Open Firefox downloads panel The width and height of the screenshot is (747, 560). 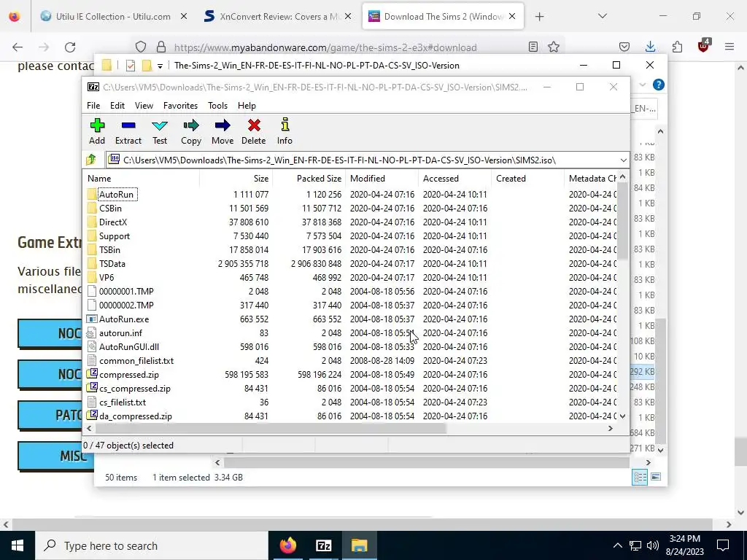click(x=650, y=47)
